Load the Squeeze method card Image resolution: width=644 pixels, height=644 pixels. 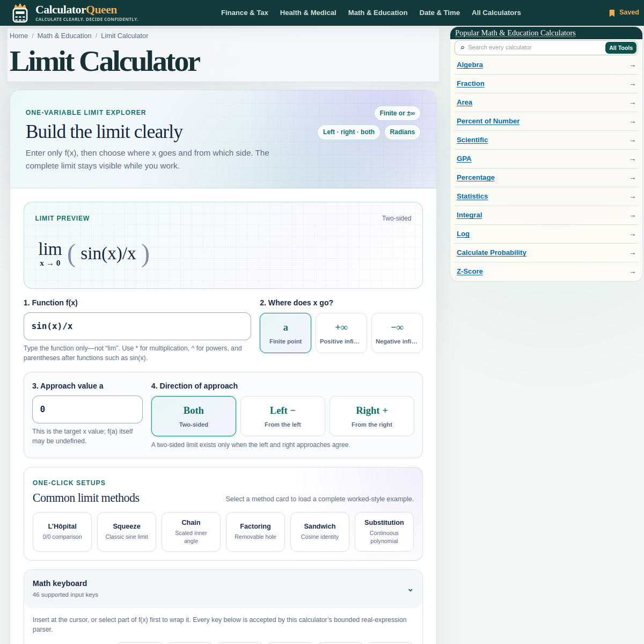point(127,532)
